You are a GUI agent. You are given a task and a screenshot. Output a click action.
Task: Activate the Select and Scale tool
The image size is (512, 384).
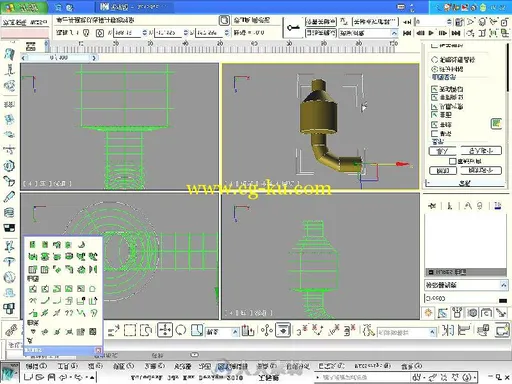click(x=197, y=330)
